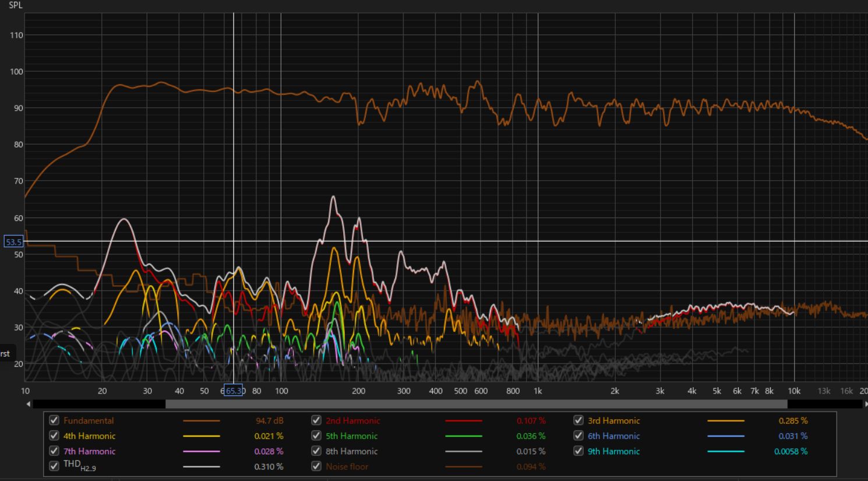Click the orange 4th Harmonic line sample
The height and width of the screenshot is (481, 868).
pyautogui.click(x=202, y=436)
